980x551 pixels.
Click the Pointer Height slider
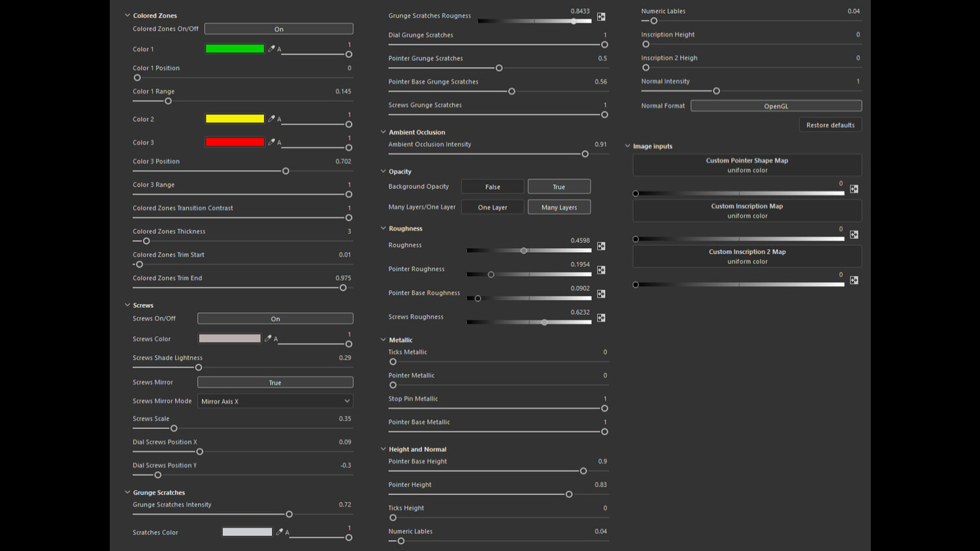(x=498, y=494)
